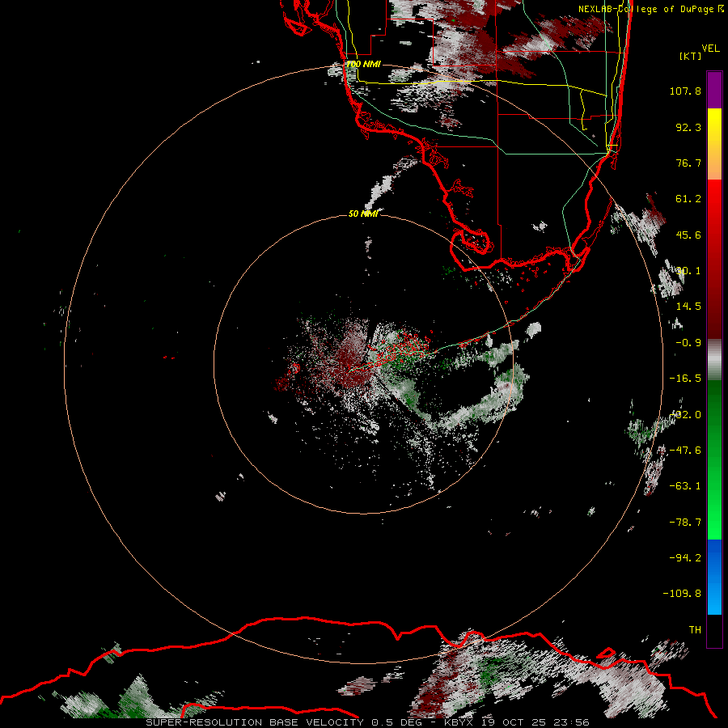This screenshot has width=728, height=728.
Task: Click the 23:56 timestamp in the caption
Action: 572,722
